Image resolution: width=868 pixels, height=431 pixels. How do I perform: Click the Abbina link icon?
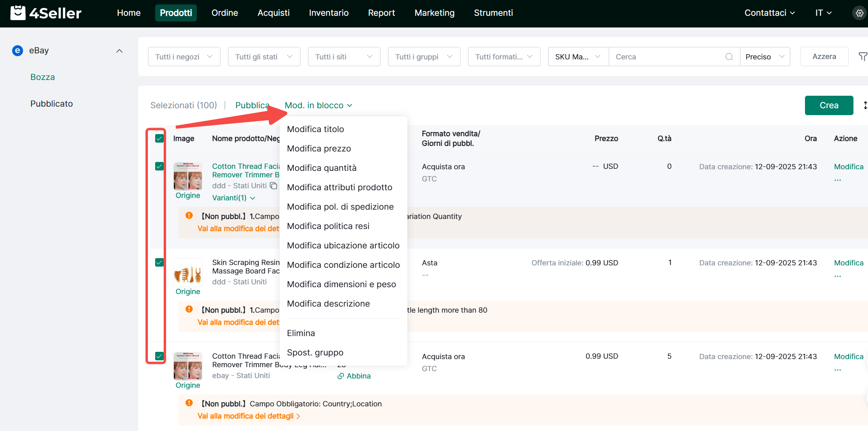341,376
